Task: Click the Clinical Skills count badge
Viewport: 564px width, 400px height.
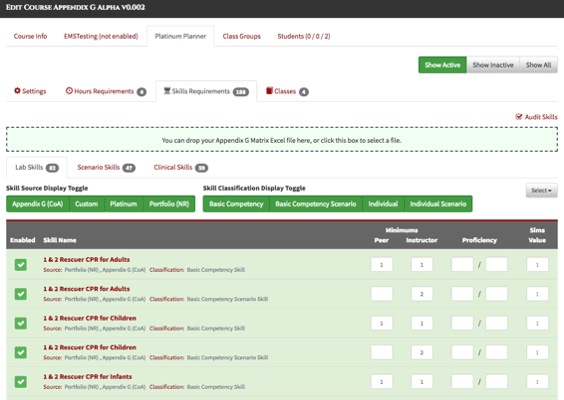Action: 201,168
